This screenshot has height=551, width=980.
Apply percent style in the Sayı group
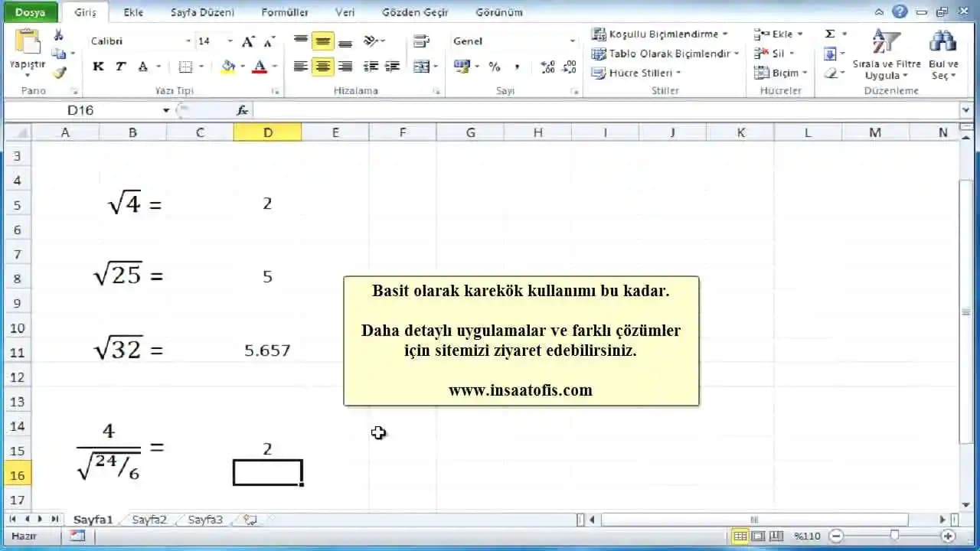[495, 66]
